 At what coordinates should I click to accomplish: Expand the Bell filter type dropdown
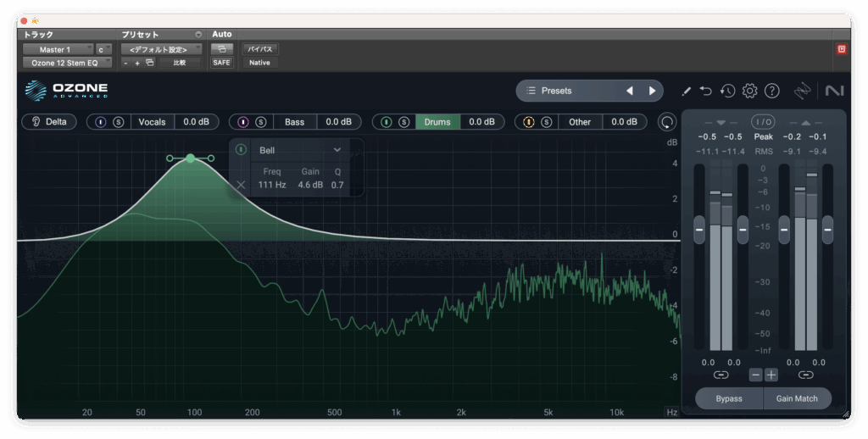337,150
